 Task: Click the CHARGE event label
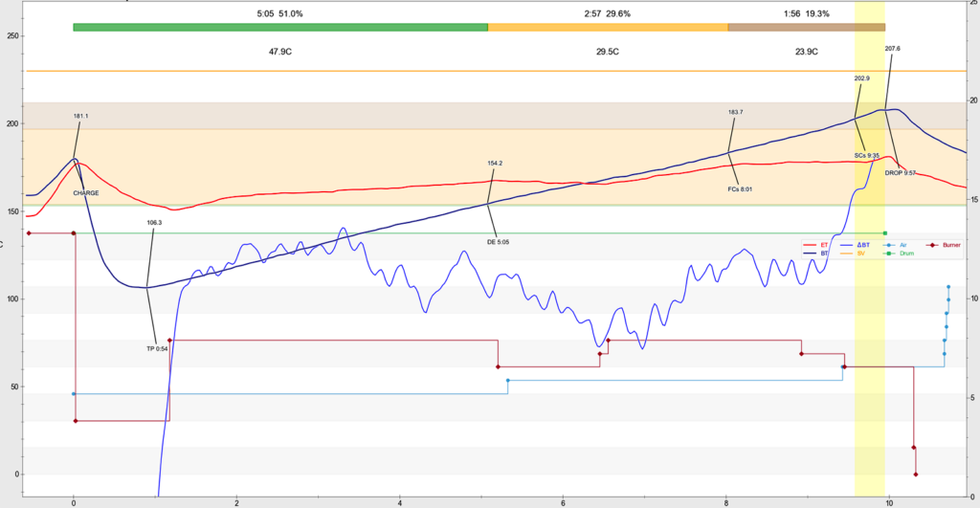click(x=86, y=192)
